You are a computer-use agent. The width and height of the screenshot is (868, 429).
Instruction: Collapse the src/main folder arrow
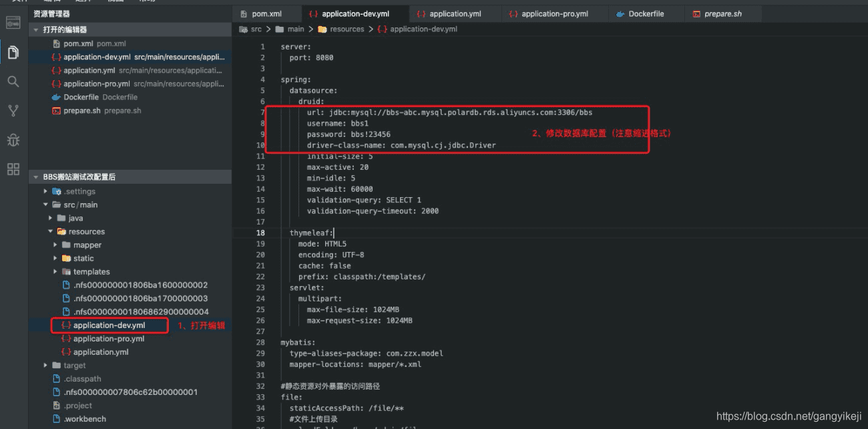click(46, 204)
